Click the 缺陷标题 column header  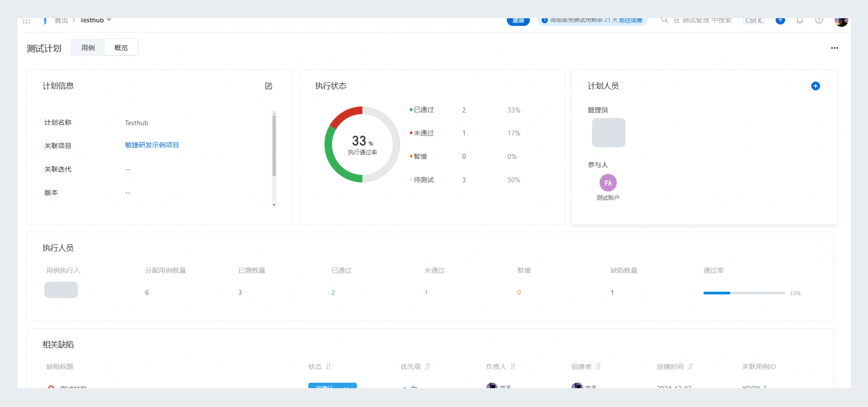[60, 367]
